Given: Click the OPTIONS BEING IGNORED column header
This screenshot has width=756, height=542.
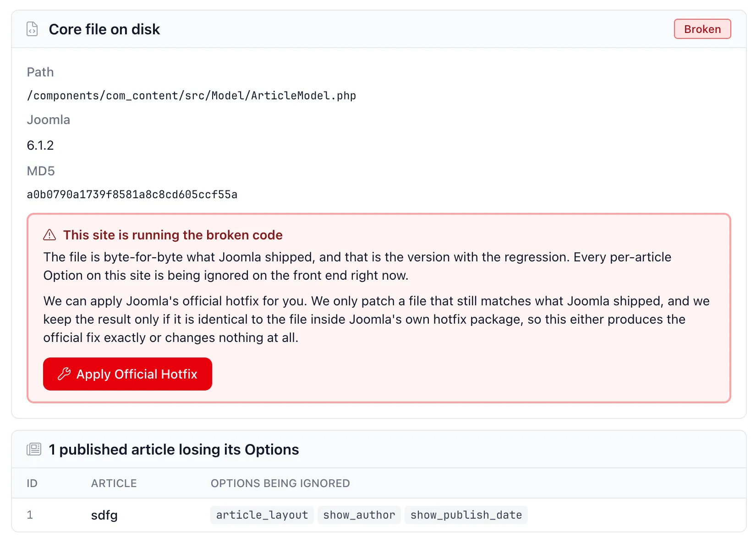Looking at the screenshot, I should pos(280,483).
